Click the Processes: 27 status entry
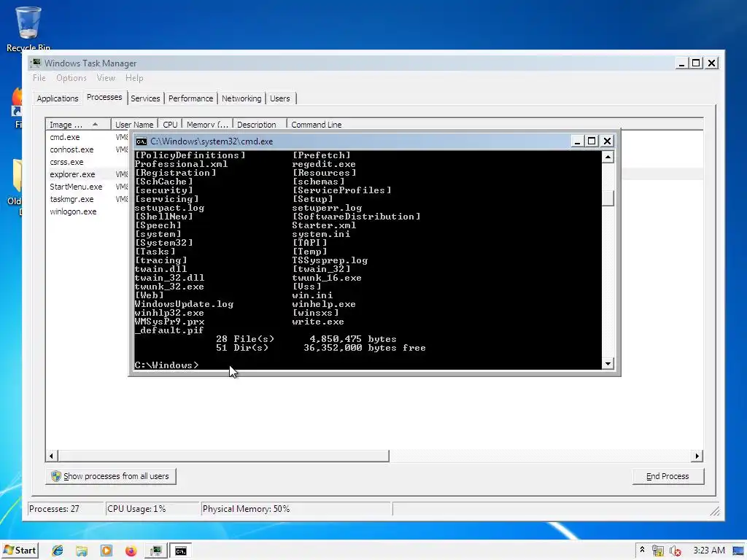The image size is (747, 560). click(65, 508)
